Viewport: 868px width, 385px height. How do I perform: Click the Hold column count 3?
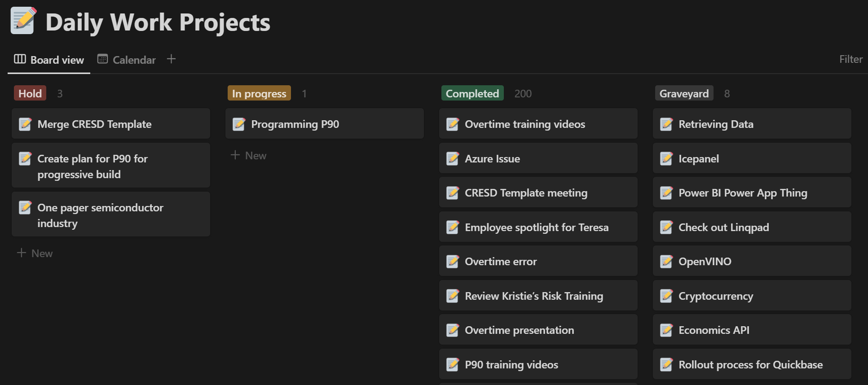coord(60,93)
